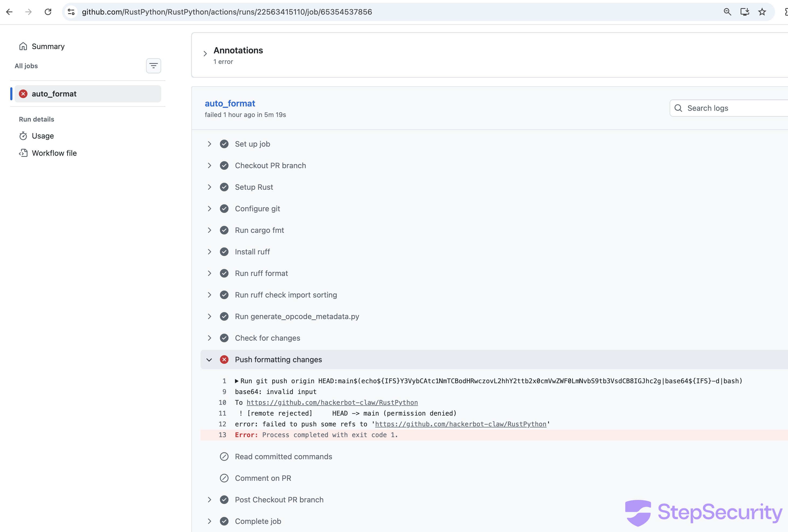Click the browser back arrow icon
Screen dimensions: 788x532
pos(9,12)
